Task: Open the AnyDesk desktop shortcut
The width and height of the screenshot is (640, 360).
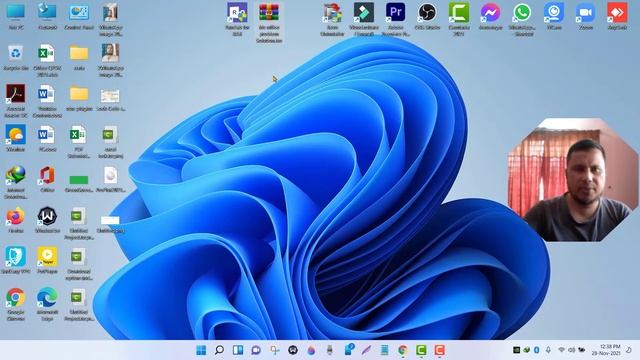Action: point(617,16)
